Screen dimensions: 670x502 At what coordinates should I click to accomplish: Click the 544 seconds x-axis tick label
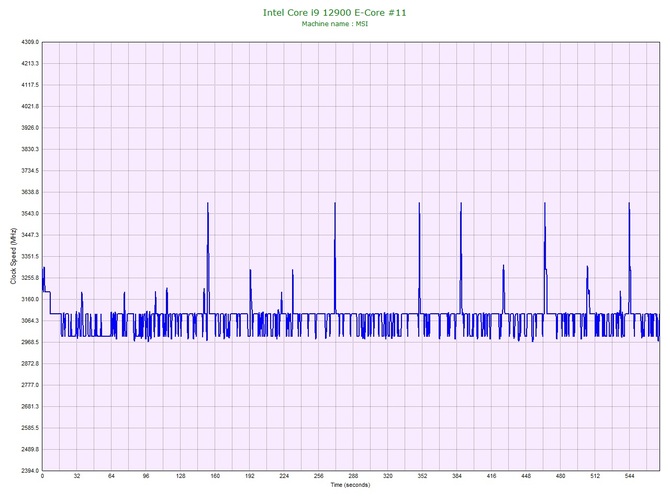click(630, 476)
